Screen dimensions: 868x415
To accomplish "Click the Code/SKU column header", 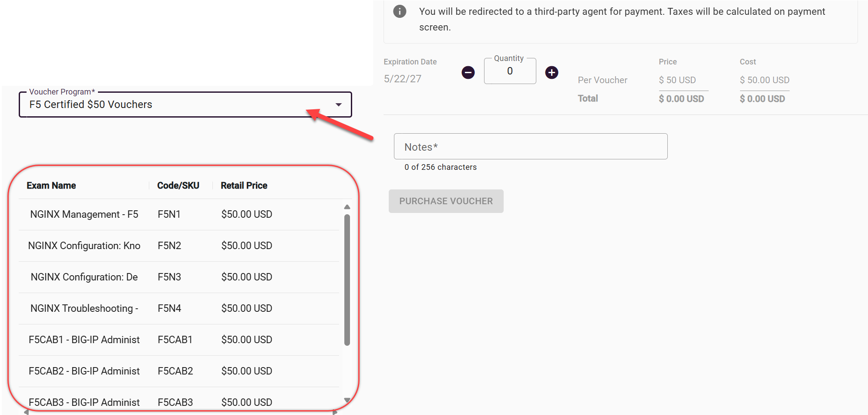I will coord(178,186).
